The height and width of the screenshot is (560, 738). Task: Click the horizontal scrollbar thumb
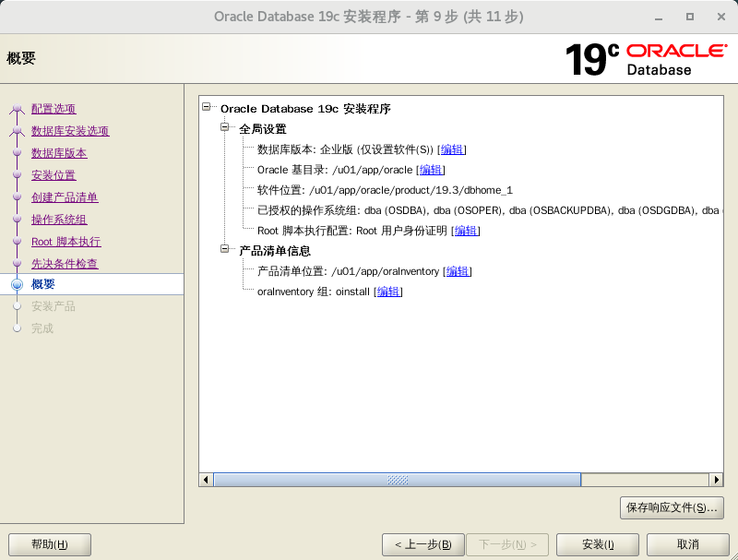coord(398,480)
